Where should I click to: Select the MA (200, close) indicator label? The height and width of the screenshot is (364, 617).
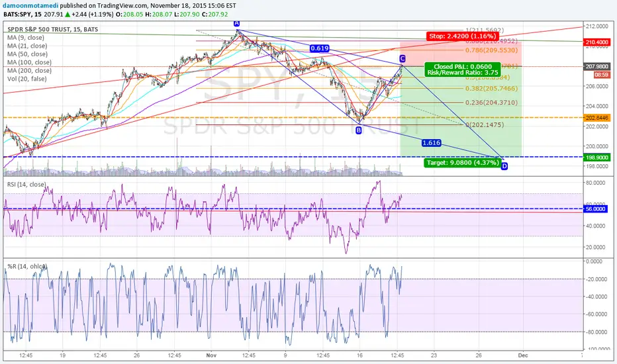[x=29, y=71]
